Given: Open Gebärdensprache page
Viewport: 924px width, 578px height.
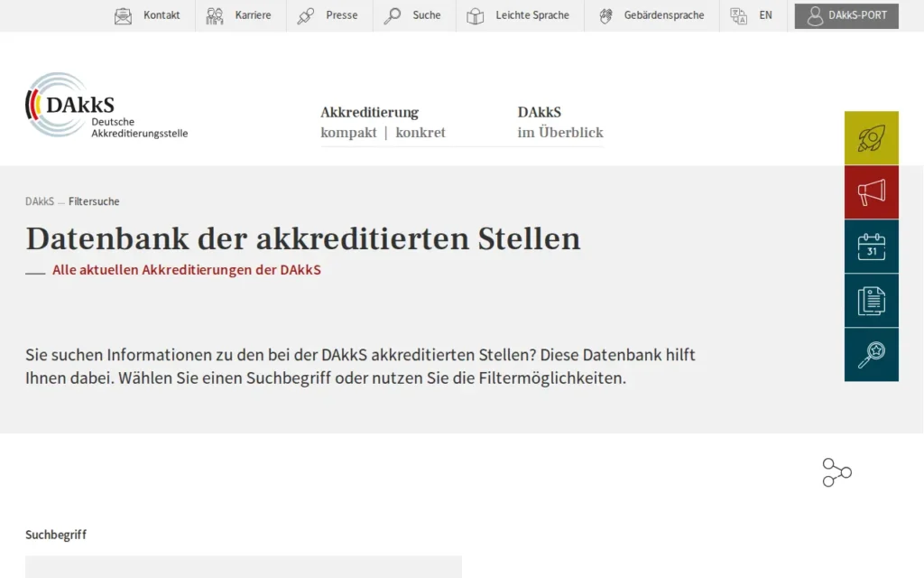Looking at the screenshot, I should [x=664, y=15].
